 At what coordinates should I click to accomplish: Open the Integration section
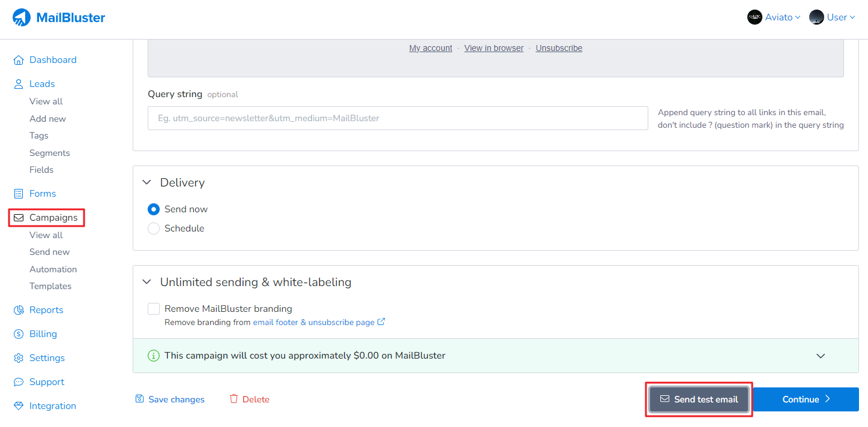(51, 405)
